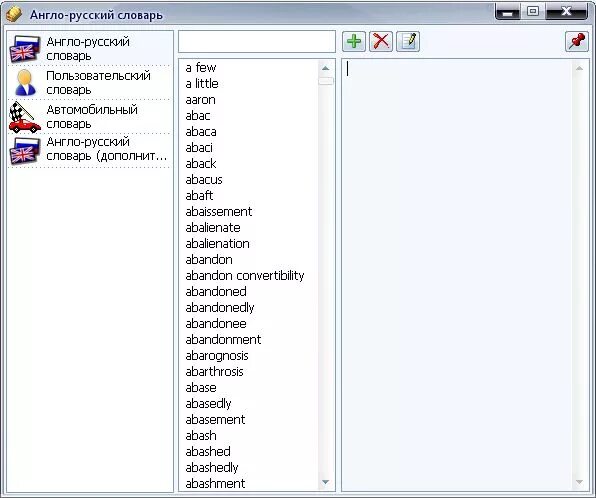This screenshot has height=498, width=596.
Task: Maximize the dictionary window
Action: pos(533,11)
